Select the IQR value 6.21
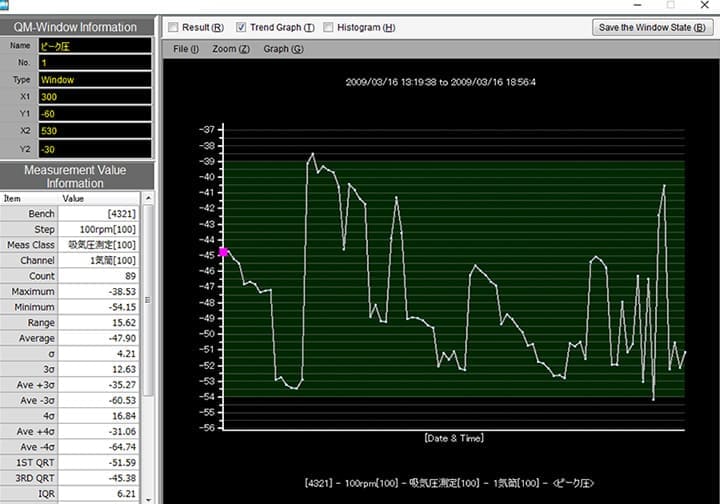 [x=99, y=494]
